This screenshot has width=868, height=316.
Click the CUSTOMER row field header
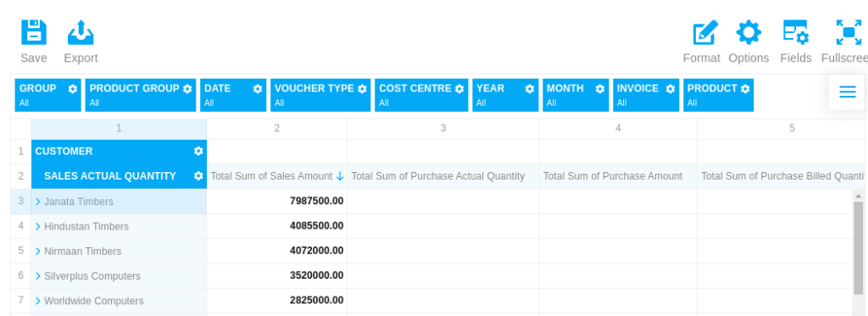click(x=64, y=151)
